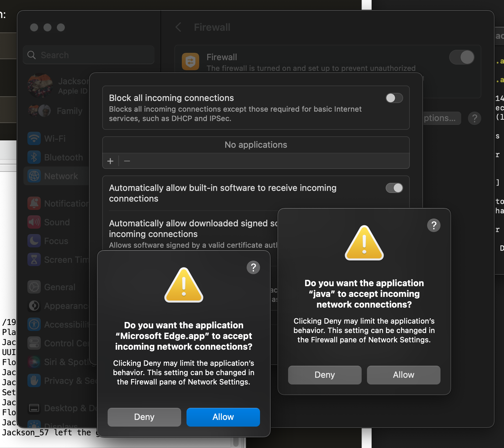Open help for the Microsoft Edge dialog

tap(253, 267)
